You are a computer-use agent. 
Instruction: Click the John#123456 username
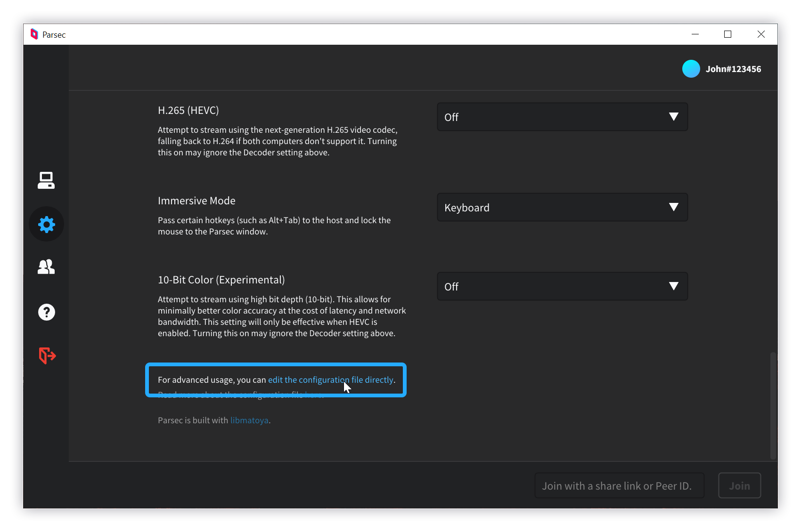click(733, 69)
